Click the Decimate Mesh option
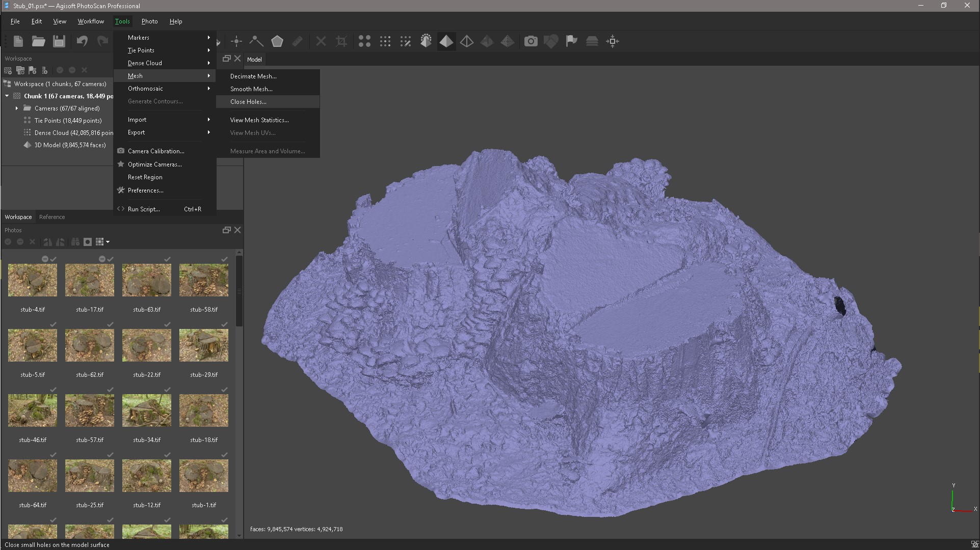The width and height of the screenshot is (980, 550). 253,75
